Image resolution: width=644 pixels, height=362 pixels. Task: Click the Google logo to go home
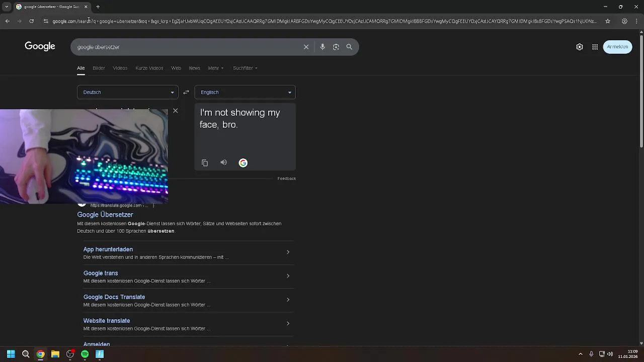pos(40,46)
